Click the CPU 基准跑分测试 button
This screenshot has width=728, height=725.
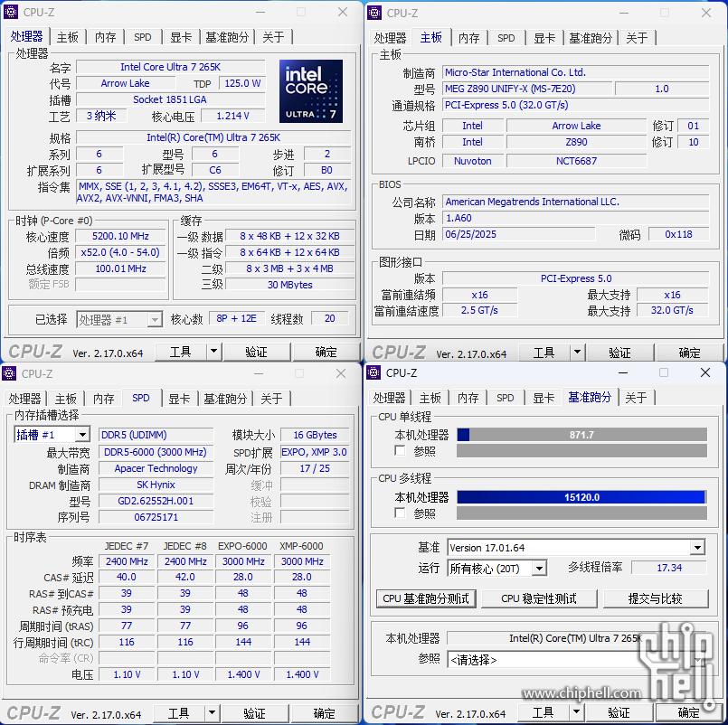(x=425, y=598)
